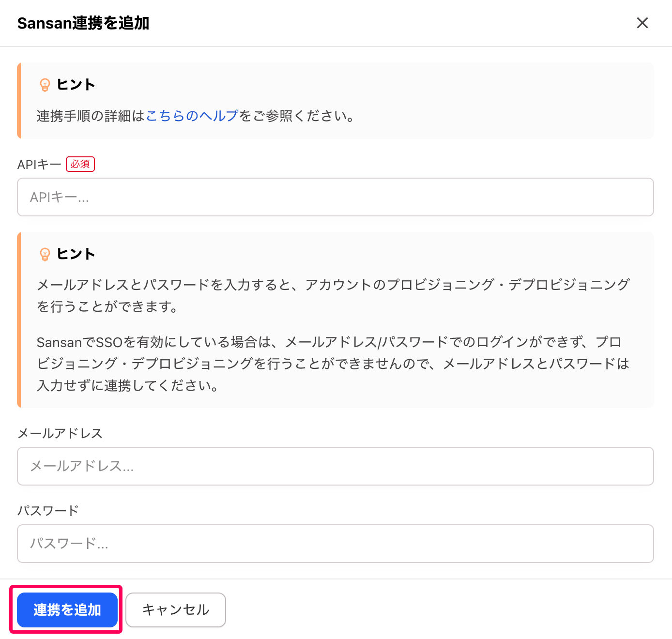Click the メールアドレス field label
The height and width of the screenshot is (639, 672).
[60, 433]
